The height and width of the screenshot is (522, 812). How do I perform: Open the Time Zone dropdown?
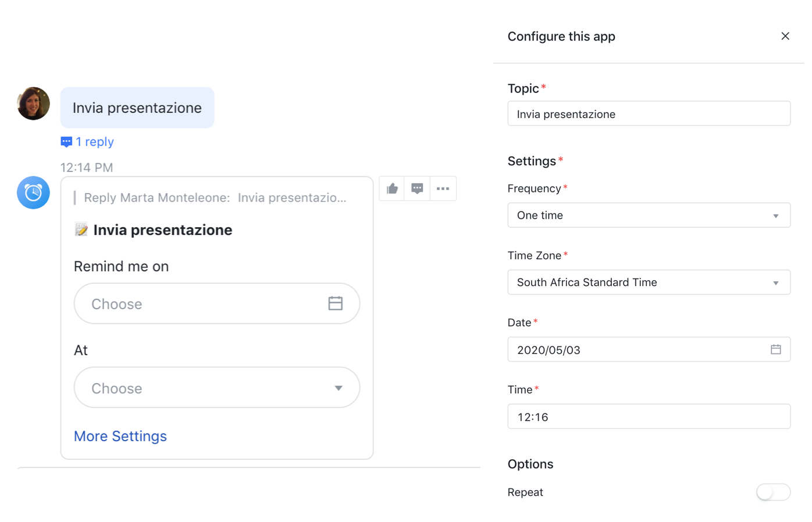[649, 282]
